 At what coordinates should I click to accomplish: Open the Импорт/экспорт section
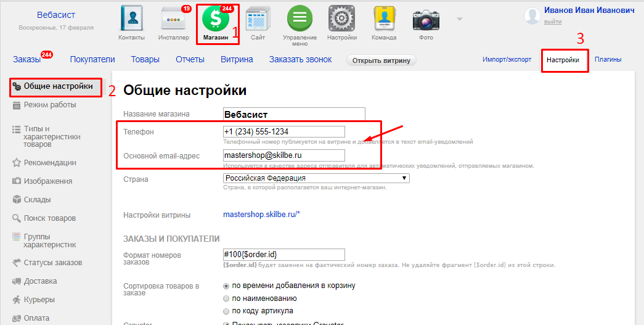pos(507,60)
